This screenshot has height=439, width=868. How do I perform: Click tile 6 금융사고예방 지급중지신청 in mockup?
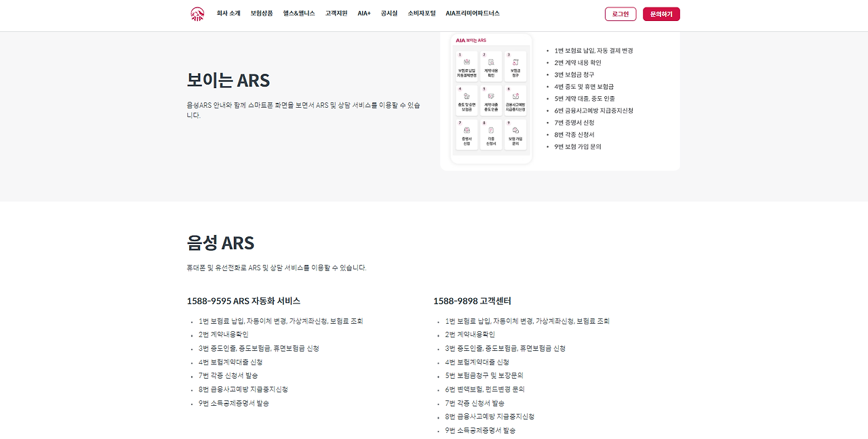tap(515, 101)
